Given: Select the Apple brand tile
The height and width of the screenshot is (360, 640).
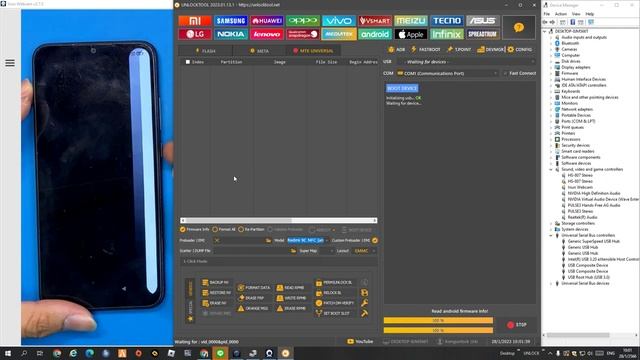Looking at the screenshot, I should tap(411, 34).
